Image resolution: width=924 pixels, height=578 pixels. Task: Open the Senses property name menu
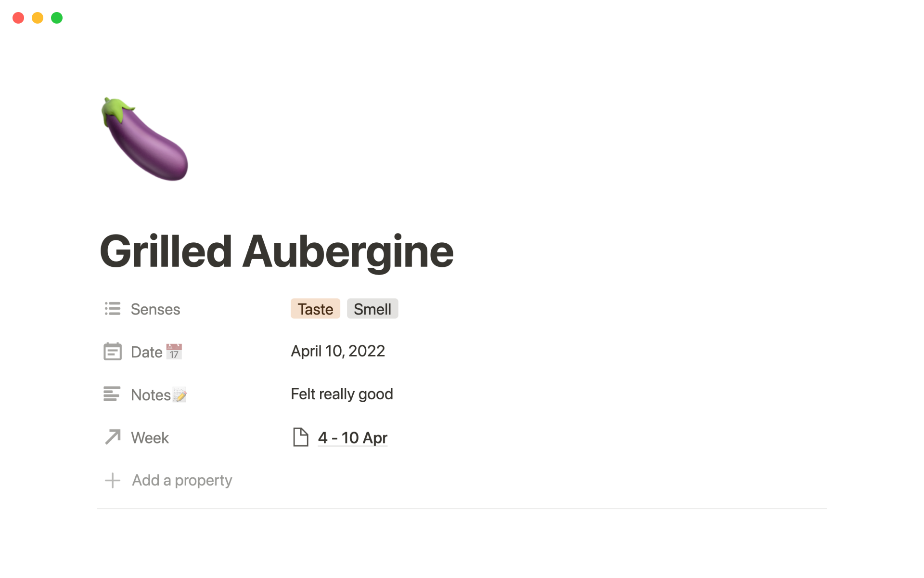(x=155, y=309)
